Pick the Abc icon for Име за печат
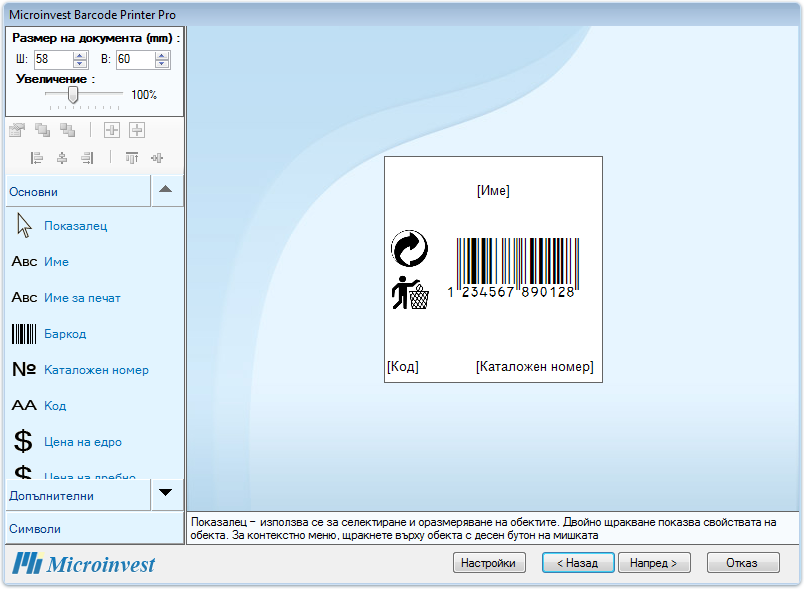The height and width of the screenshot is (589, 804). point(24,297)
